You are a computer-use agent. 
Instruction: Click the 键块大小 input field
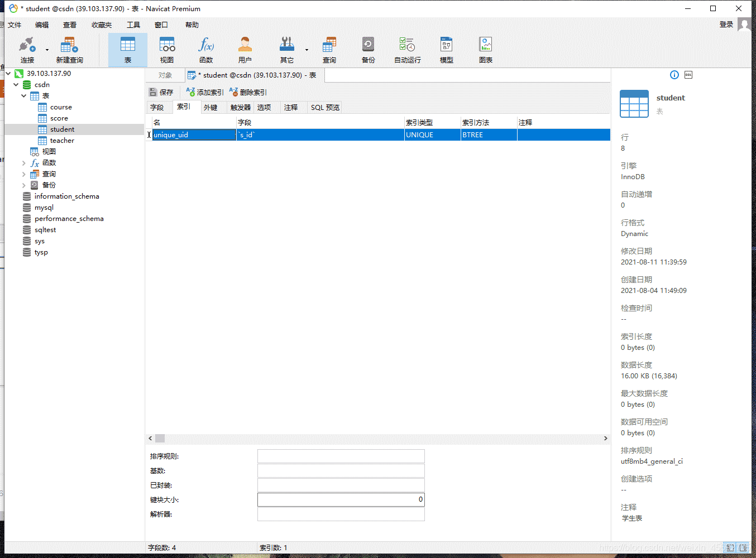[x=341, y=499]
